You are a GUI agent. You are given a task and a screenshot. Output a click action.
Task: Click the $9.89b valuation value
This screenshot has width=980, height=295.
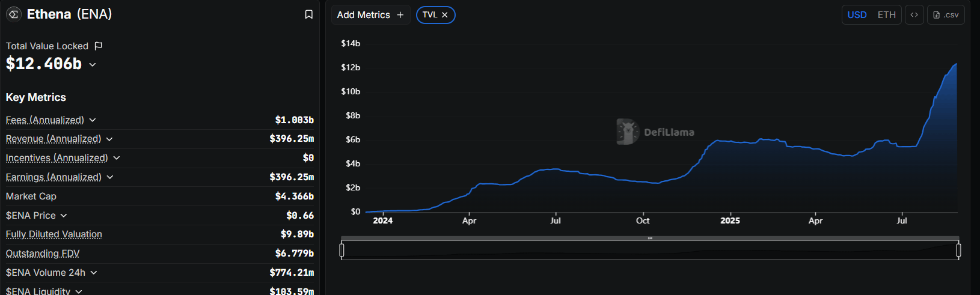(298, 234)
